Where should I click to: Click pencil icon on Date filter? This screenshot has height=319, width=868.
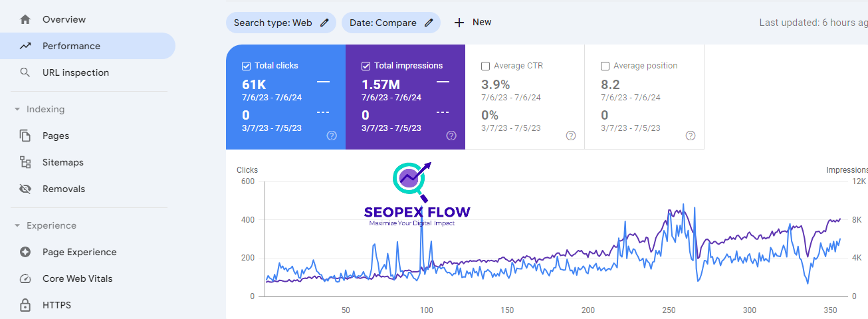pos(429,23)
